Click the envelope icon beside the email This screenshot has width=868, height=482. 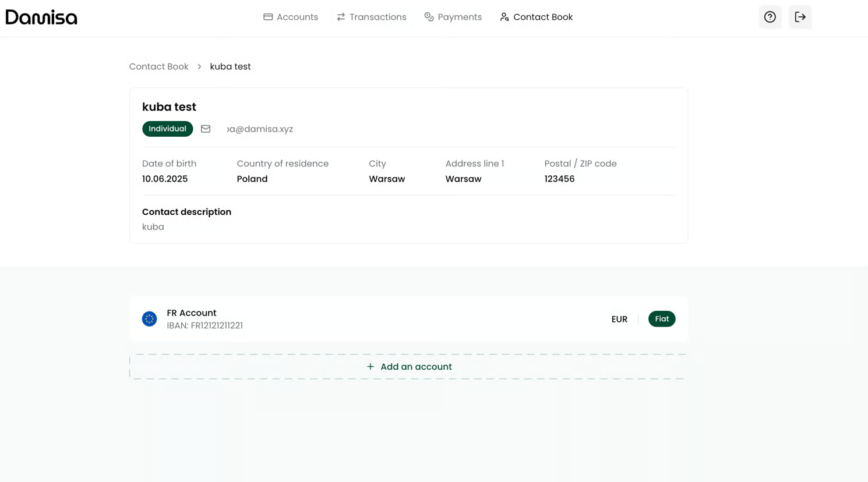pyautogui.click(x=206, y=129)
